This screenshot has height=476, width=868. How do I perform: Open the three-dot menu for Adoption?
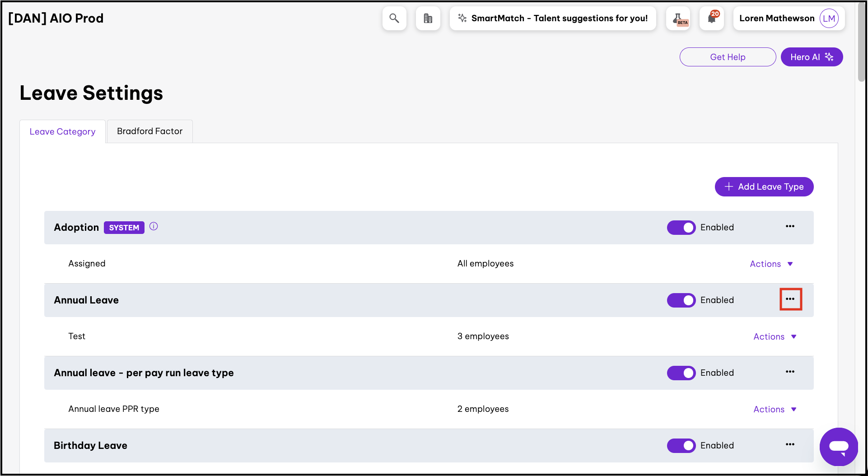790,227
